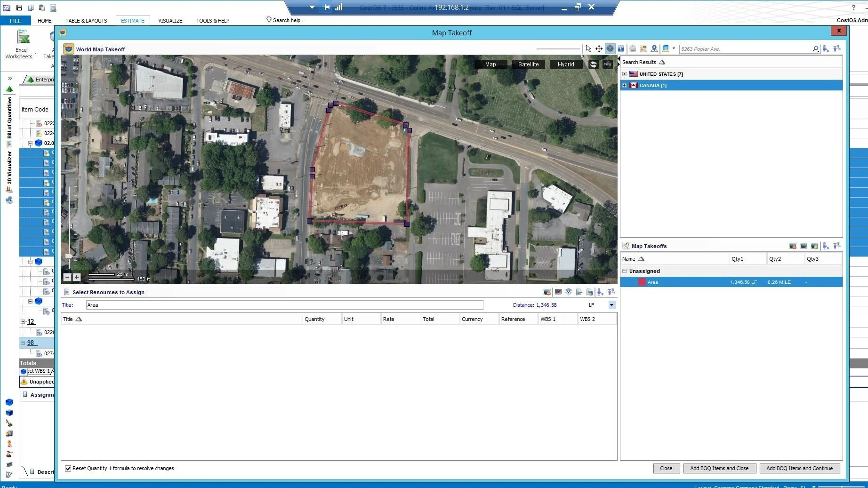Click collapse-all icon next to address search

(x=836, y=48)
